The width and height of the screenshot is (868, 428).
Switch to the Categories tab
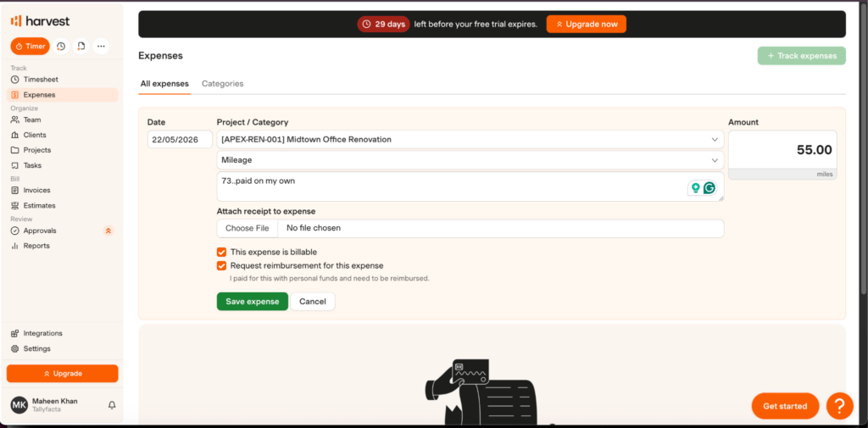click(223, 84)
